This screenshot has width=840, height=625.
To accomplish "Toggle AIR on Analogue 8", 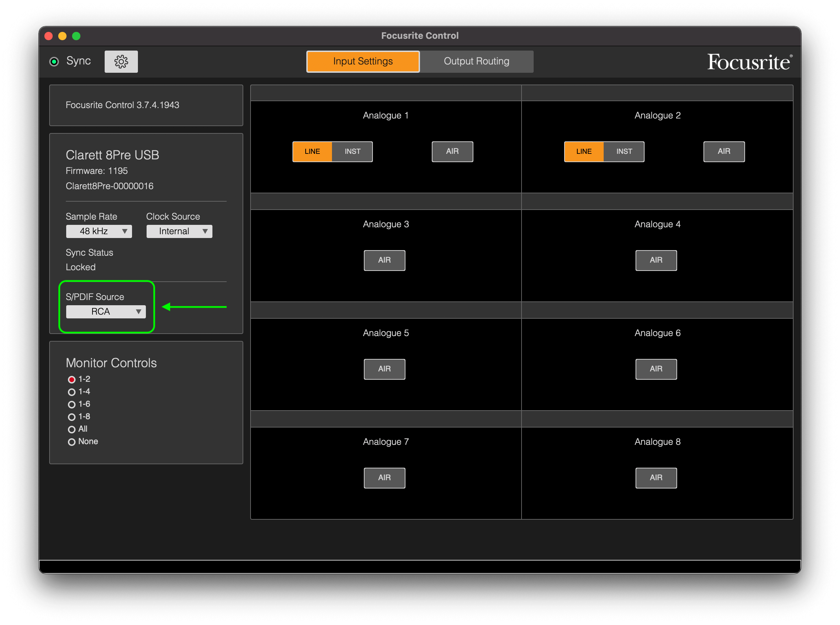I will point(656,478).
